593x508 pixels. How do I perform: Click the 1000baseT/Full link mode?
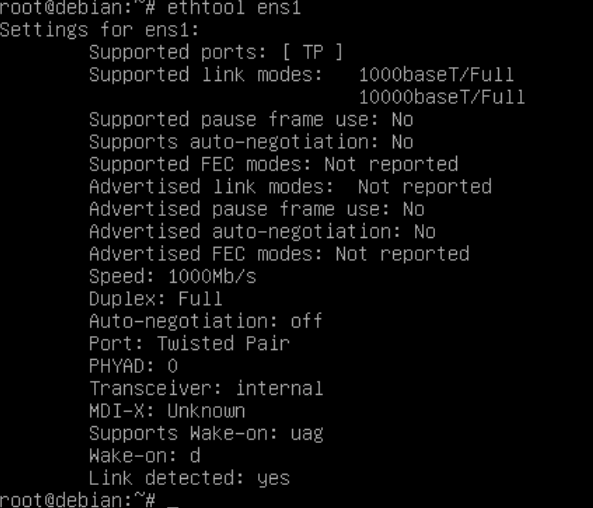(x=436, y=75)
